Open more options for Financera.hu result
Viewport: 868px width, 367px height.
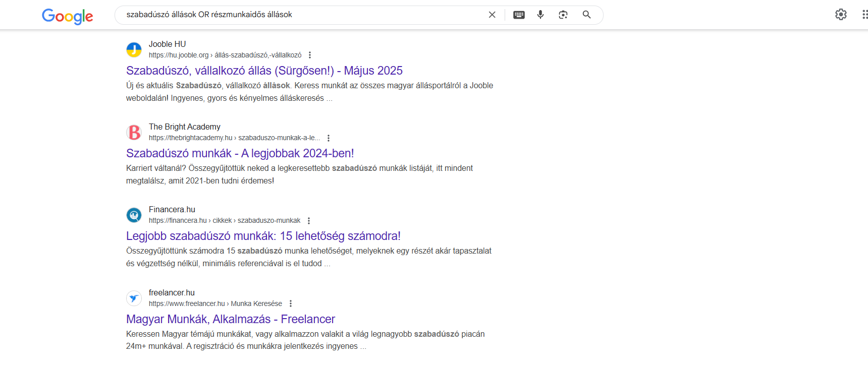[309, 220]
